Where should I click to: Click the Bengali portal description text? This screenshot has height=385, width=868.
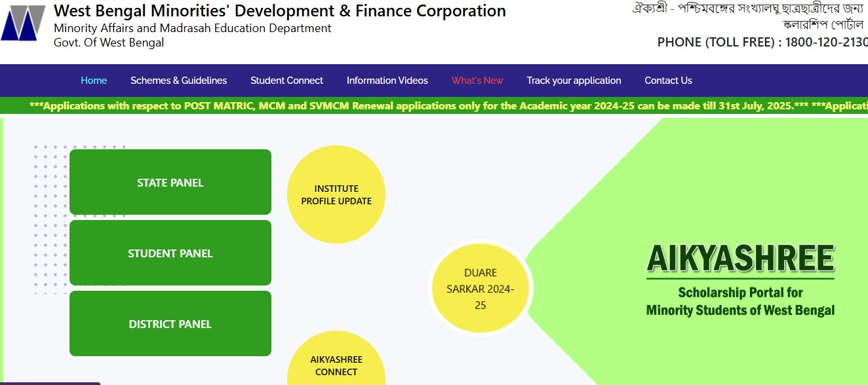click(x=748, y=16)
